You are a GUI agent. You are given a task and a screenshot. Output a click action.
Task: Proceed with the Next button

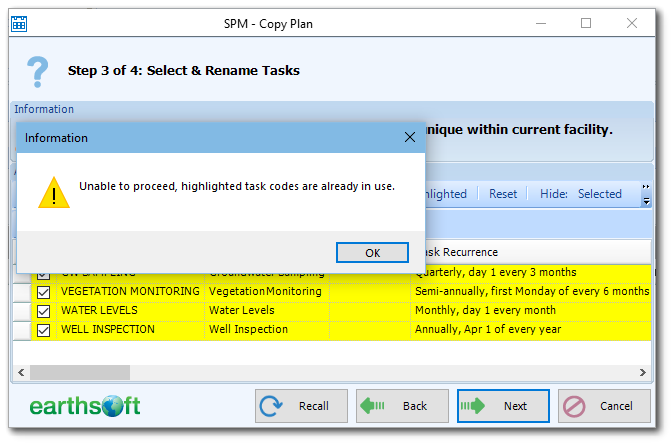pyautogui.click(x=503, y=406)
